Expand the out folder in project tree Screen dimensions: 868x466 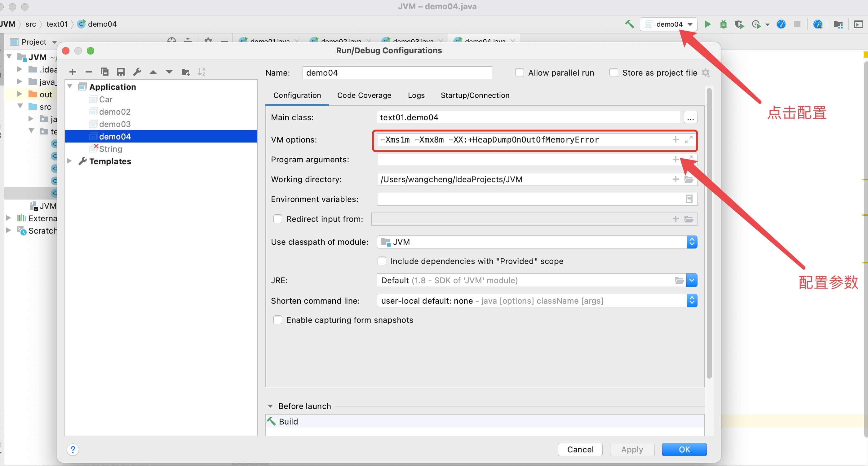click(x=20, y=94)
